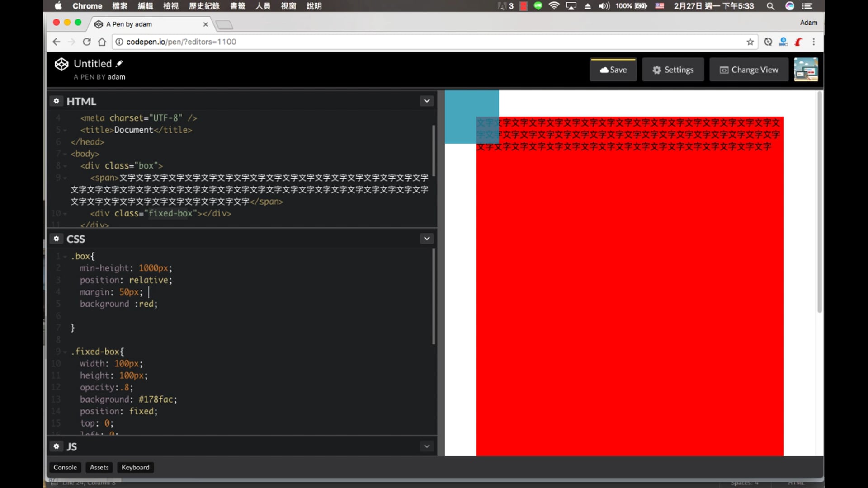Expand the JS panel dropdown chevron
868x488 pixels.
[x=426, y=446]
